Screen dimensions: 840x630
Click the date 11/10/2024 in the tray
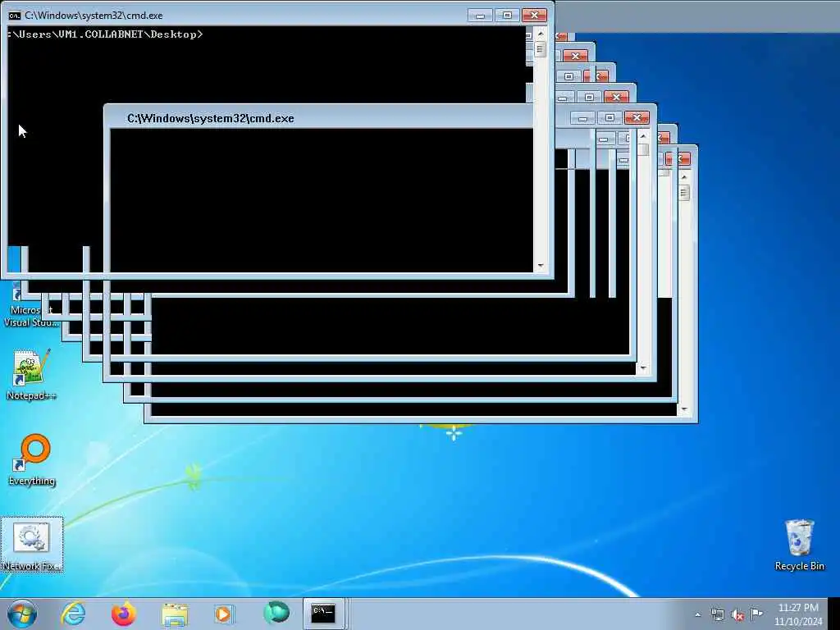(798, 622)
